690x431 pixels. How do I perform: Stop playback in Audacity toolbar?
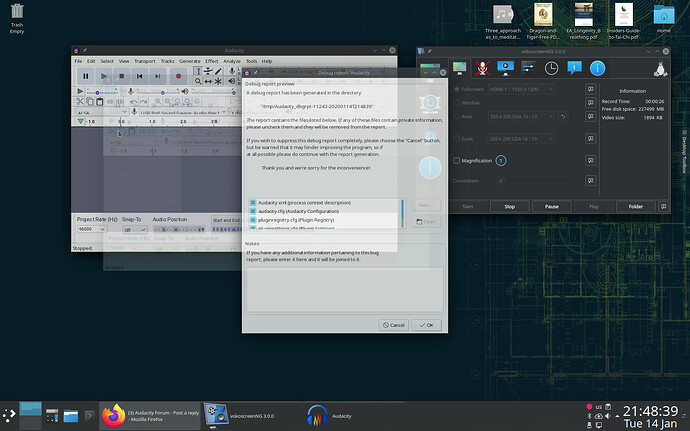[x=121, y=76]
